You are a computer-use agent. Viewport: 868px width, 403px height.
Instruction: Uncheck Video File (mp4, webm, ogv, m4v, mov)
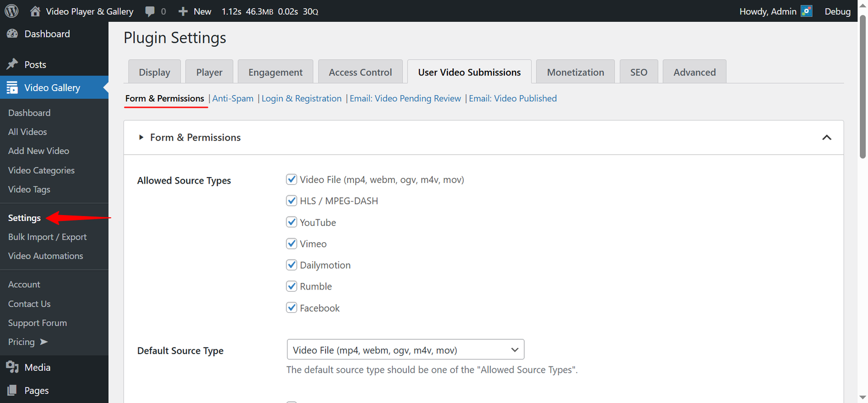coord(292,179)
